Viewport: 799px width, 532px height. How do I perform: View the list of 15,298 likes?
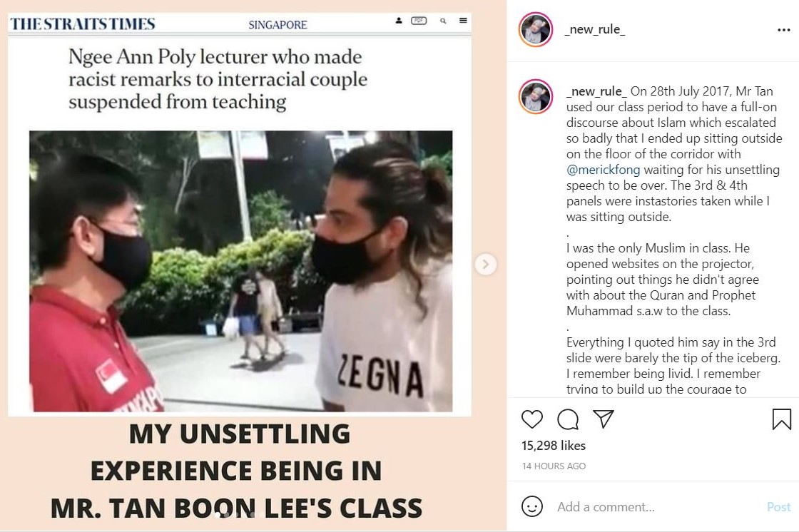coord(554,446)
